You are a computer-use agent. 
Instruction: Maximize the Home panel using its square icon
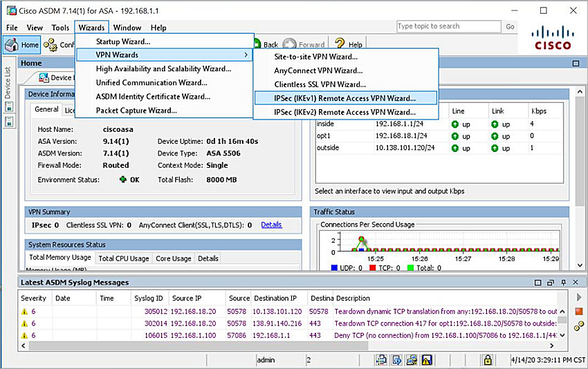coord(576,64)
